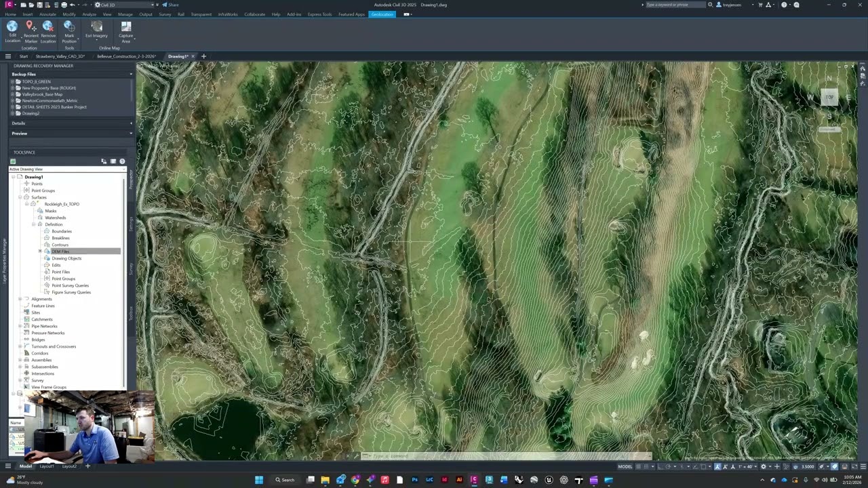Screen dimensions: 868x488
Task: Click the Mark Position tool
Action: click(x=69, y=32)
